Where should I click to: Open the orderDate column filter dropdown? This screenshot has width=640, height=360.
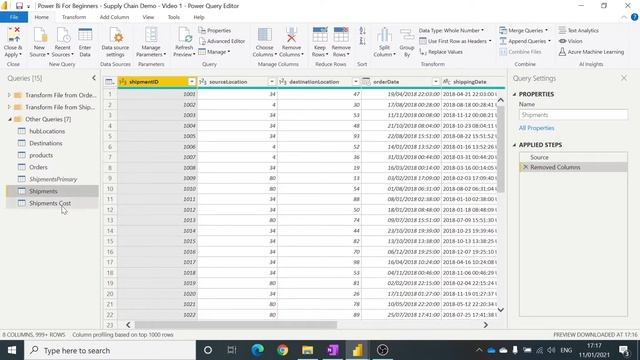click(x=436, y=82)
